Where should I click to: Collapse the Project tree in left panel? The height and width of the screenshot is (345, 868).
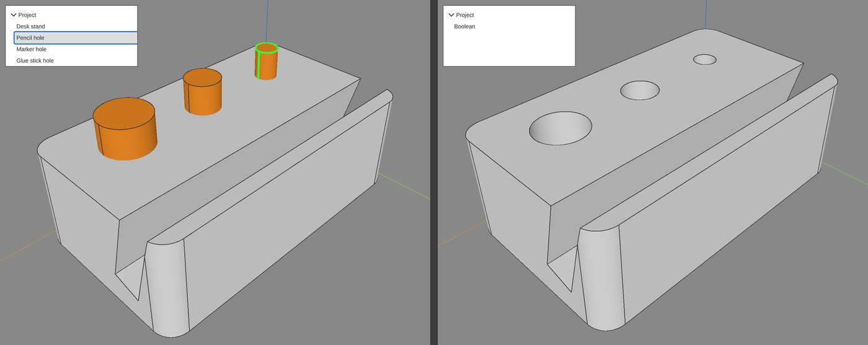(x=13, y=15)
